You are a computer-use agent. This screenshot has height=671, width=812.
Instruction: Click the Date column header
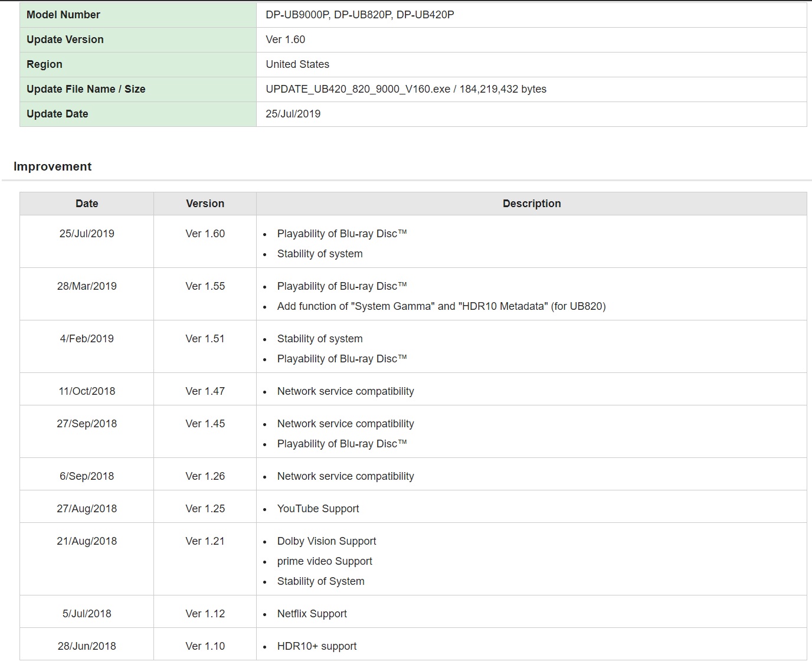(87, 204)
